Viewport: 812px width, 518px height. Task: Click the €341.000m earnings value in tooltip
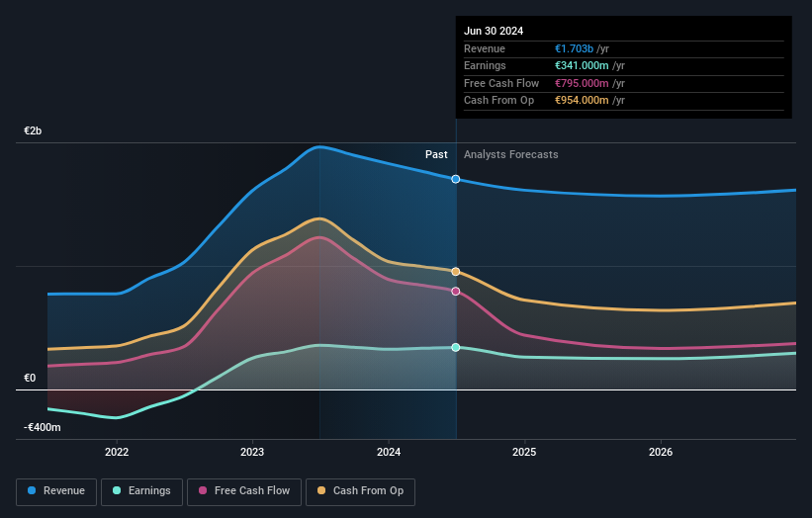[x=582, y=65]
